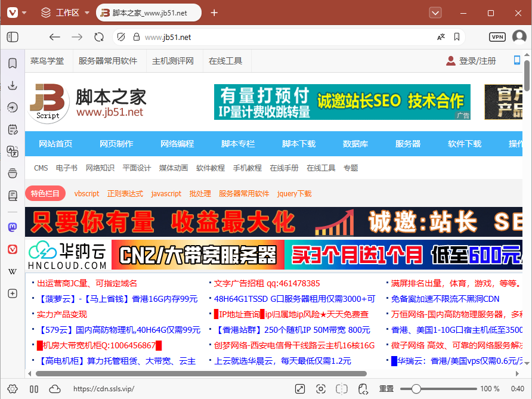
Task: Capture page with the camera icon
Action: (x=321, y=389)
